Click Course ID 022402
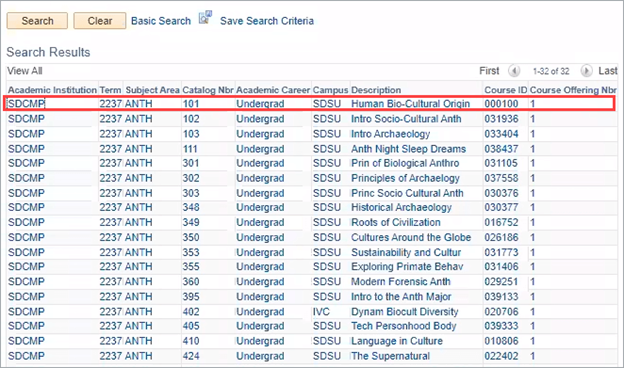This screenshot has width=624, height=368. [501, 356]
